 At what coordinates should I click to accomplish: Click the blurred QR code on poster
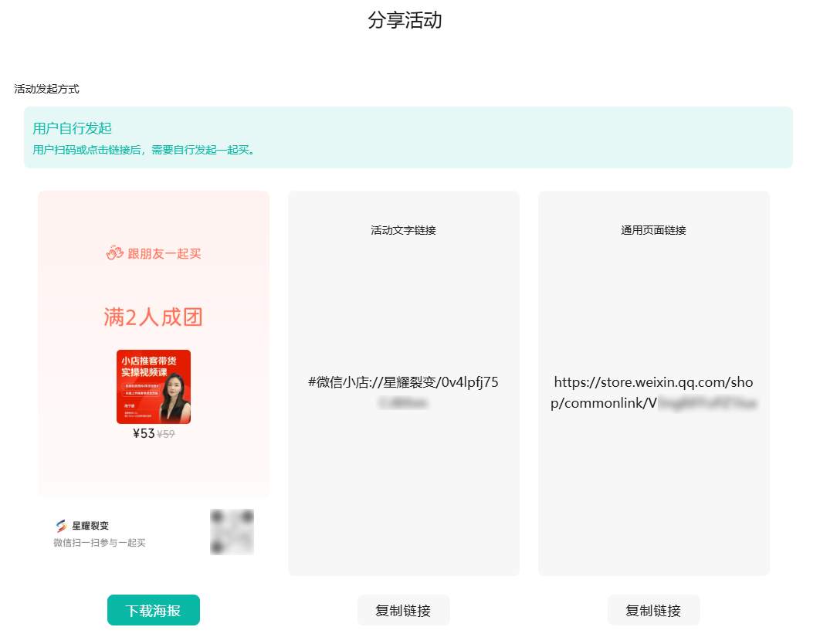(x=232, y=531)
